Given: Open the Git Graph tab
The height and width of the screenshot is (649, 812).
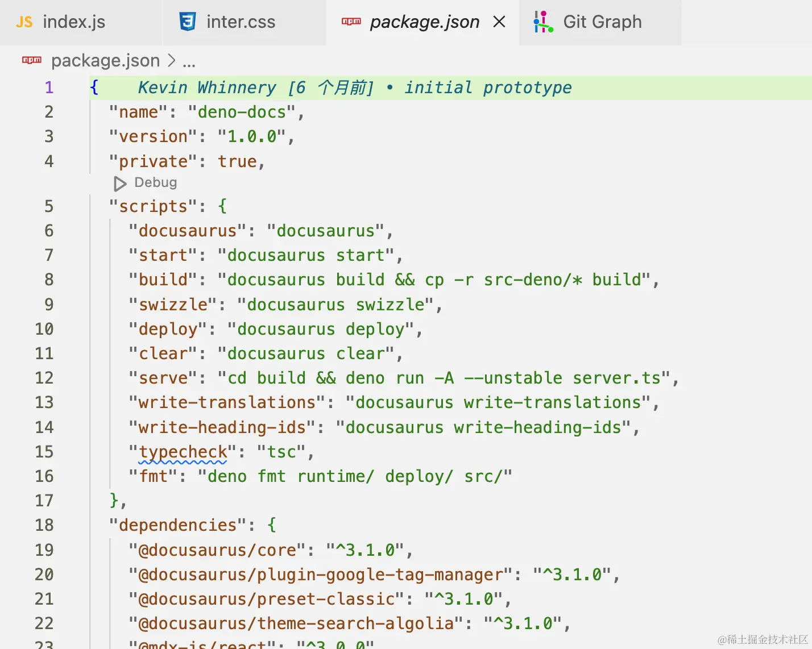Looking at the screenshot, I should coord(601,22).
